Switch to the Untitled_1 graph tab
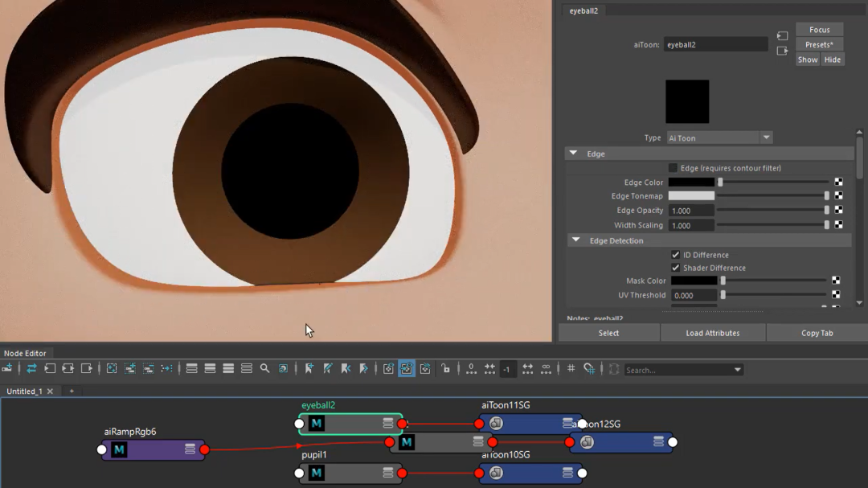This screenshot has width=868, height=488. pyautogui.click(x=24, y=391)
